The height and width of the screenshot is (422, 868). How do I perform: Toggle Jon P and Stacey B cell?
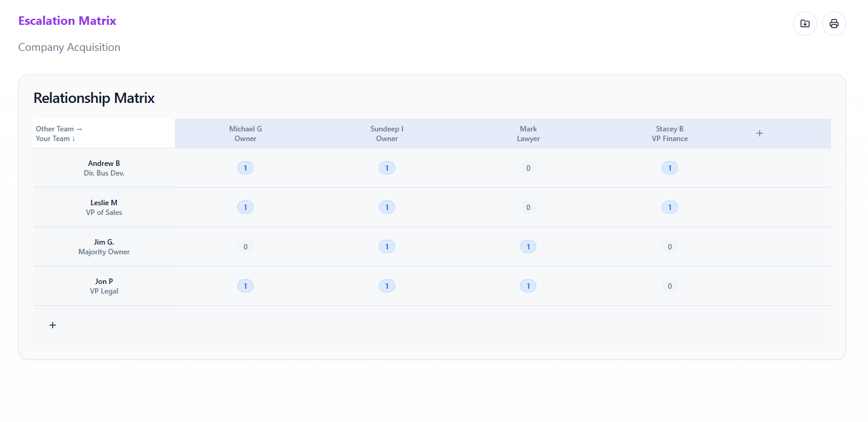[x=669, y=286]
